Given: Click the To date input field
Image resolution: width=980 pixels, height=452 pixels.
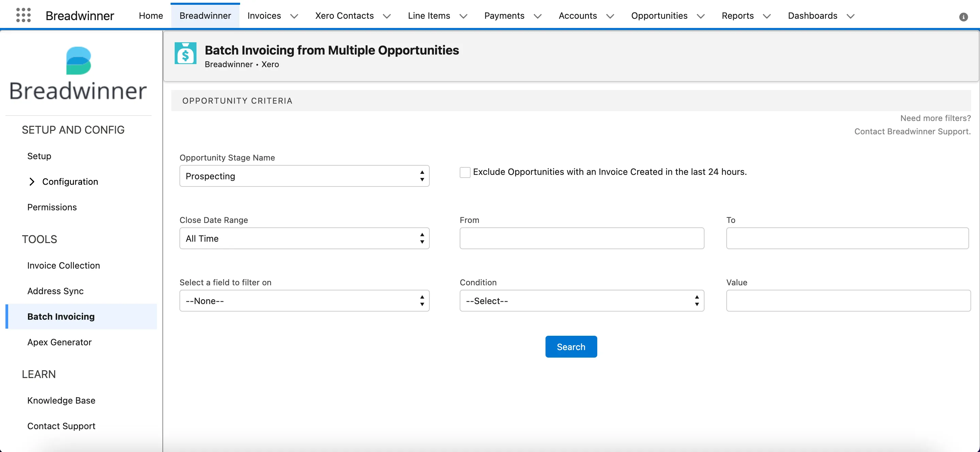Looking at the screenshot, I should [847, 238].
